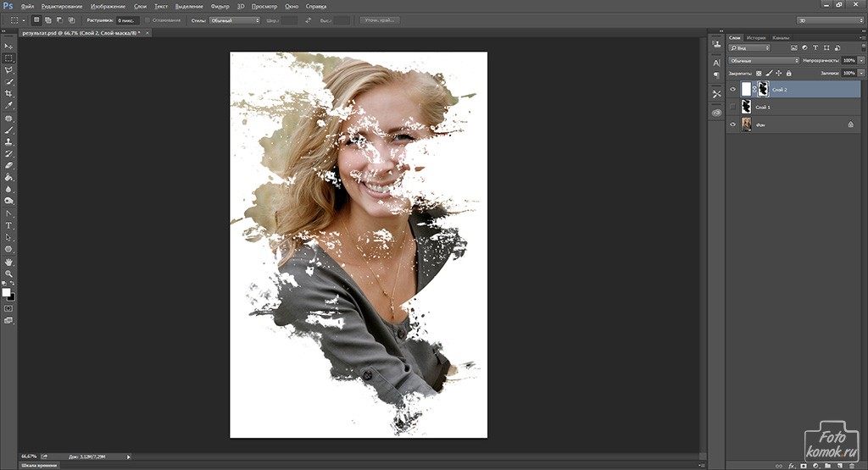The height and width of the screenshot is (470, 868).
Task: Hide the Слой 2 layer
Action: [732, 89]
